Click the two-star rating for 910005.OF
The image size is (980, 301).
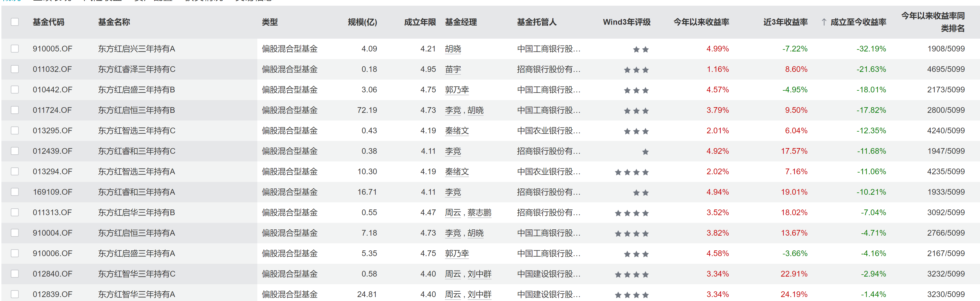click(x=641, y=49)
